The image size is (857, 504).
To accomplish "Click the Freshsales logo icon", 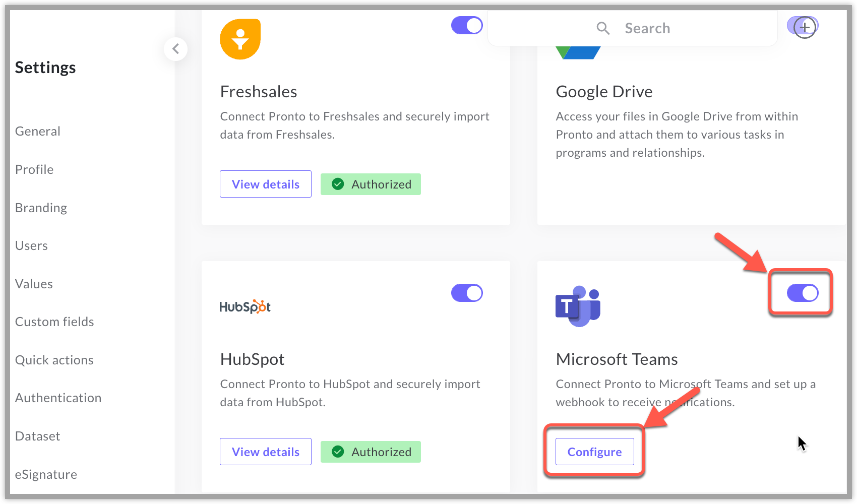I will point(240,39).
